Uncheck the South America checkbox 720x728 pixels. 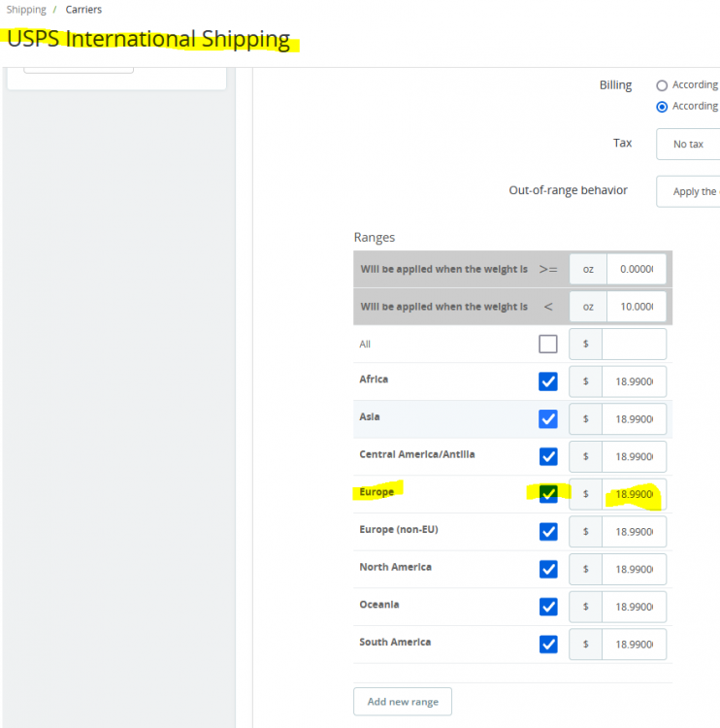click(x=548, y=645)
